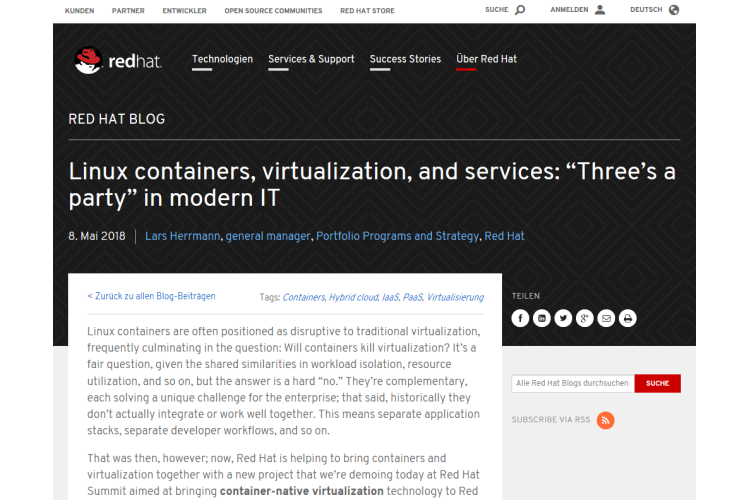Expand the Services & Support menu
This screenshot has height=500, width=750.
[x=311, y=59]
